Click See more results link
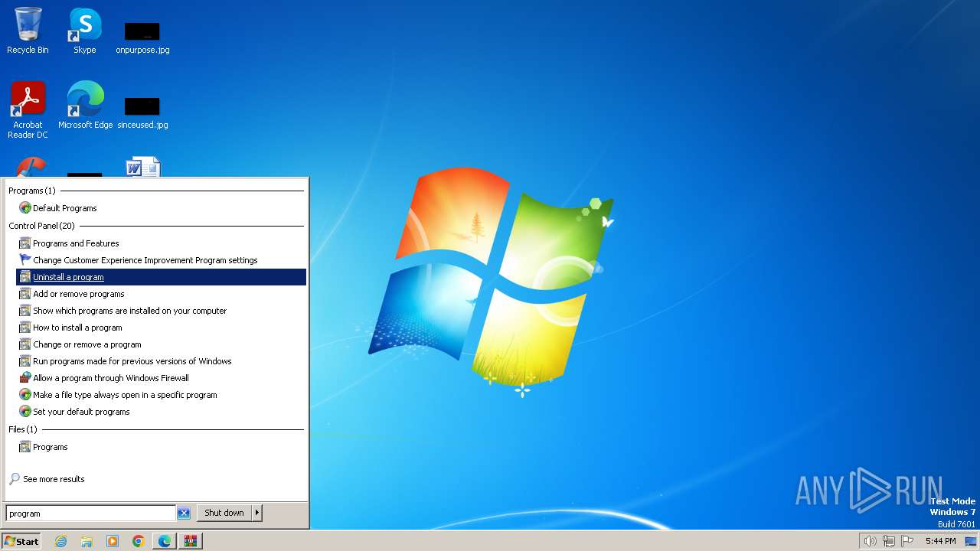The image size is (980, 551). pyautogui.click(x=54, y=479)
